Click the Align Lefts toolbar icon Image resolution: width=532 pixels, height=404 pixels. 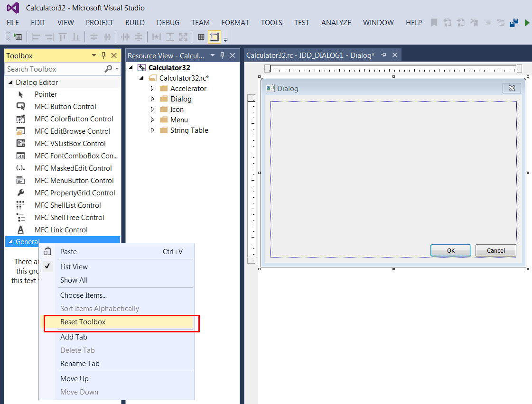click(36, 37)
